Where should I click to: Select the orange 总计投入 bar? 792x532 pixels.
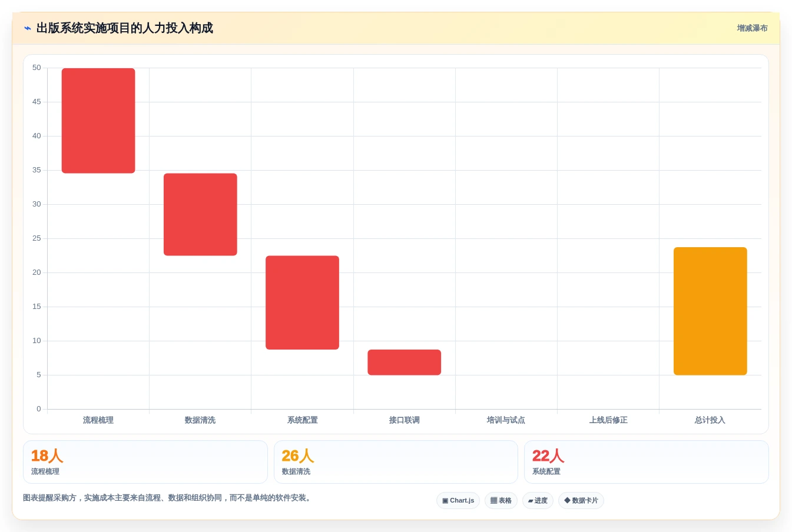pyautogui.click(x=710, y=311)
